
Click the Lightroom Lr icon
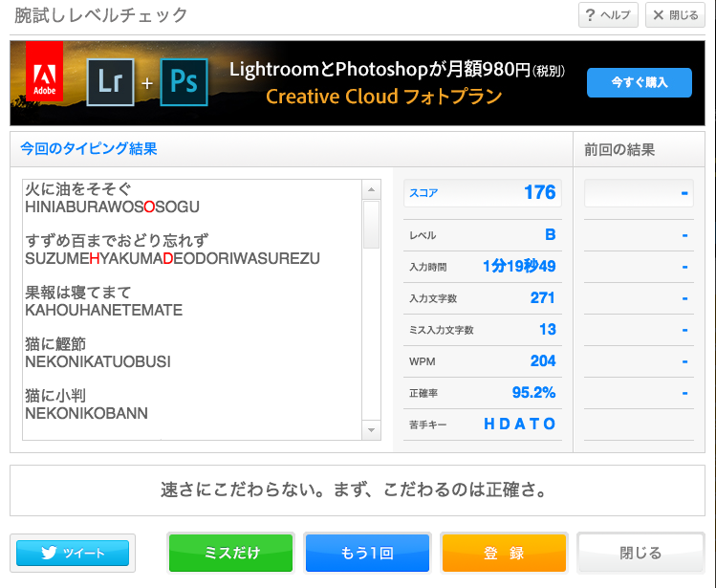(x=111, y=82)
